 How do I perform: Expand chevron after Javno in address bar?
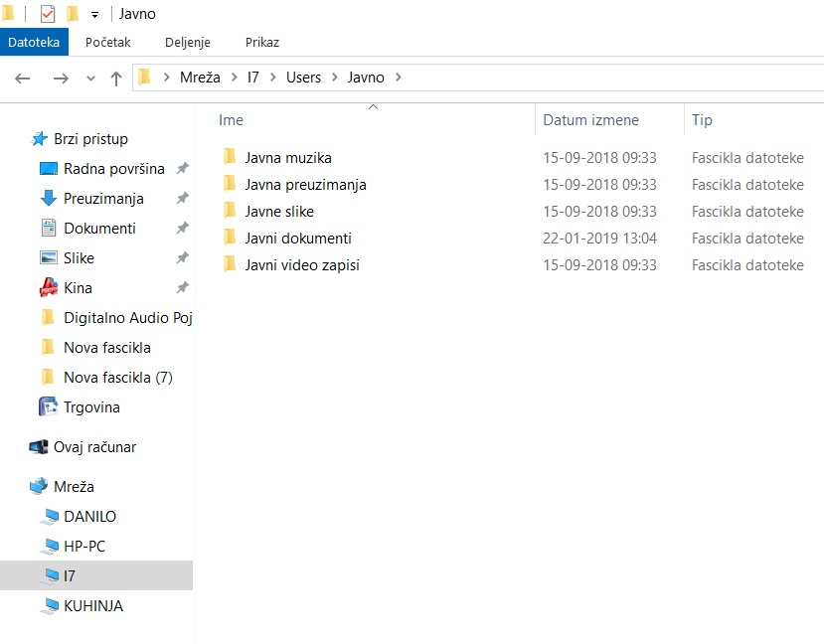[399, 77]
